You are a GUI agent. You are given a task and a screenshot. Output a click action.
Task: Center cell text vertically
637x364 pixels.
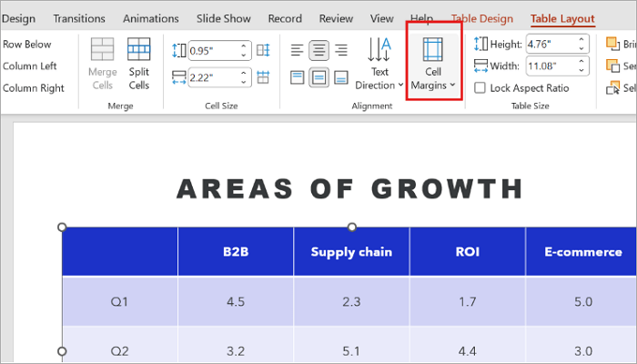(x=318, y=77)
